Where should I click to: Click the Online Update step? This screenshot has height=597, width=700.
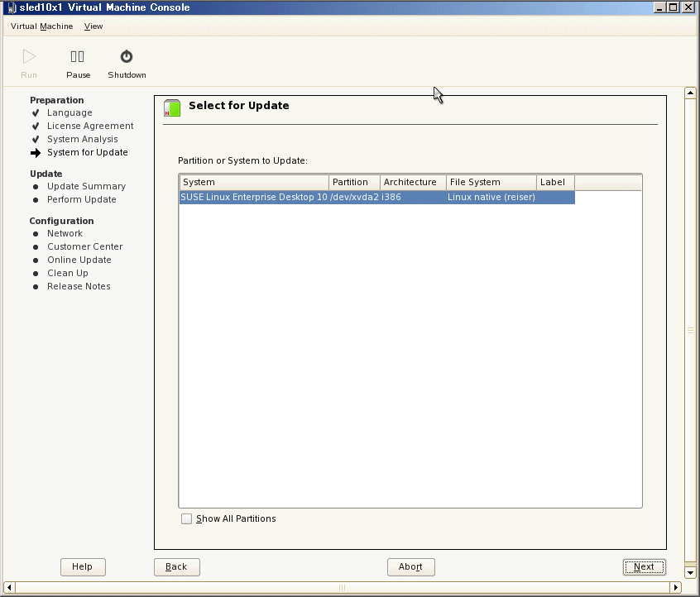(79, 260)
